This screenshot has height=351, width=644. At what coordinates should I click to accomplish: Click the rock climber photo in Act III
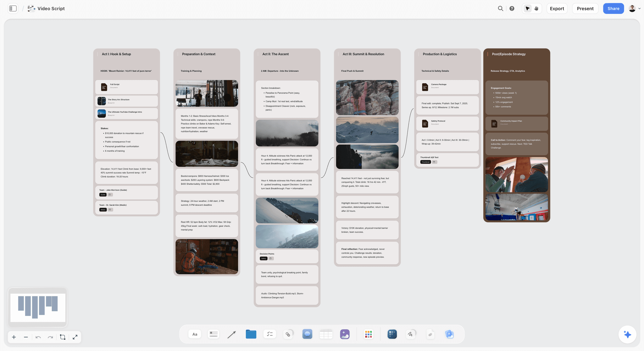coord(367,97)
